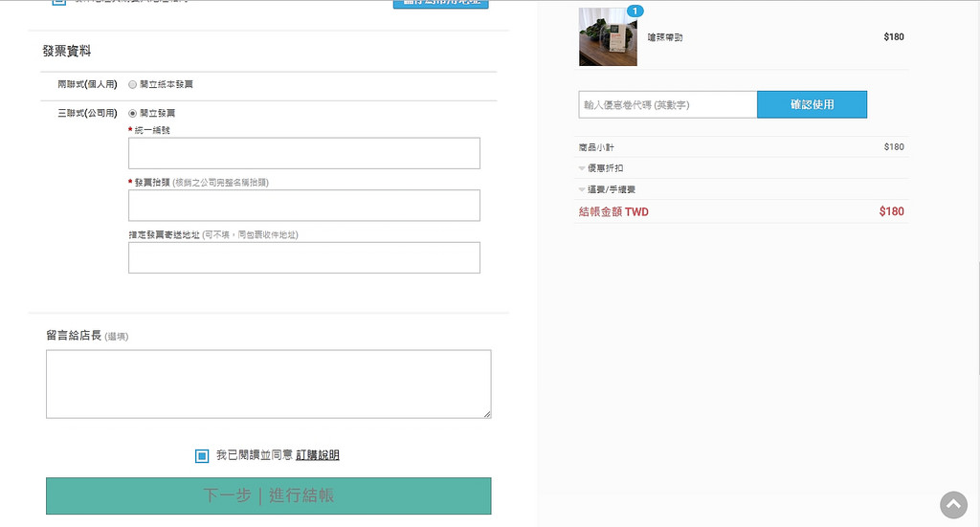
Task: Click the 指定發票寄送地址 input box
Action: tap(303, 257)
